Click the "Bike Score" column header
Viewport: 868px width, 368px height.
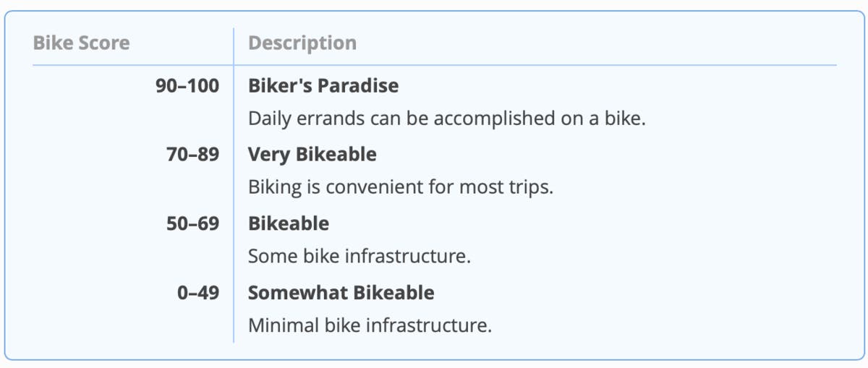point(81,43)
